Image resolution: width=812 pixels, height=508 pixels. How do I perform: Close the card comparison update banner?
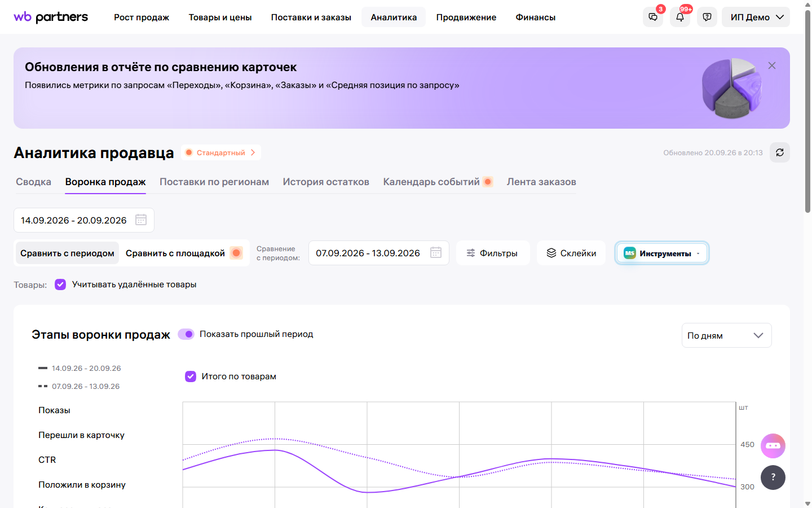pos(772,65)
